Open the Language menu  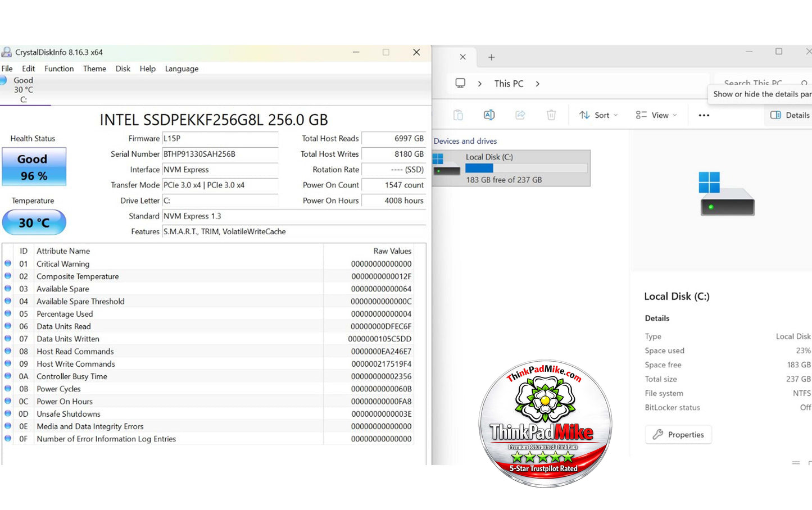(182, 69)
